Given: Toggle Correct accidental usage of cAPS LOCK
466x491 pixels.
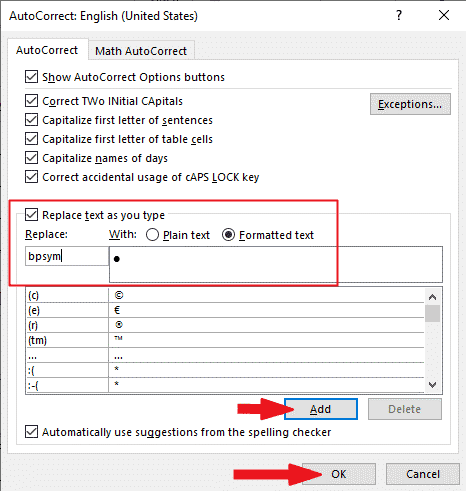Looking at the screenshot, I should [32, 177].
